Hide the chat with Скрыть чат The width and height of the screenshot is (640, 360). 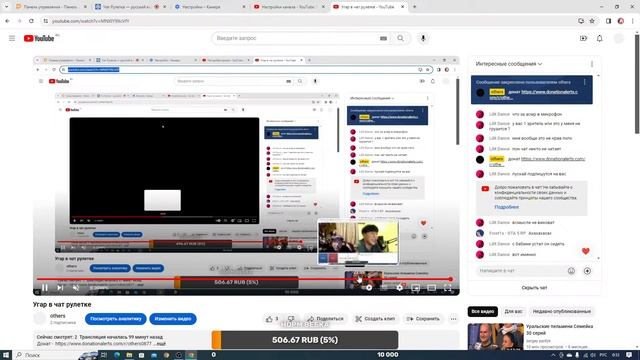[534, 288]
